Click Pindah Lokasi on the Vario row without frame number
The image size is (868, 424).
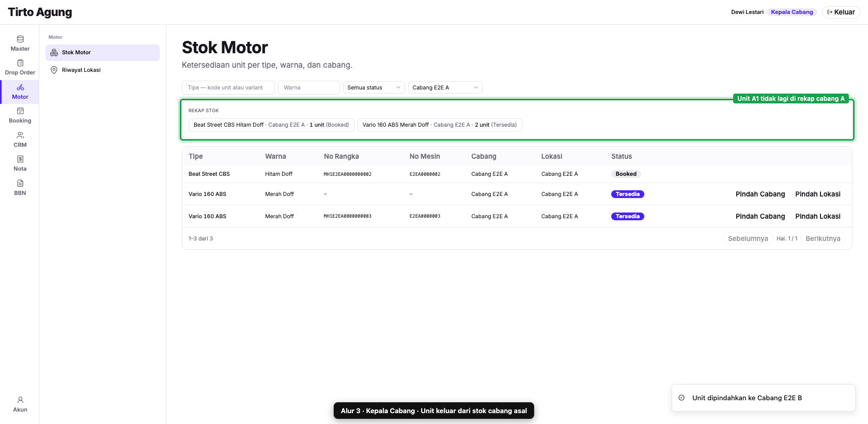[818, 194]
